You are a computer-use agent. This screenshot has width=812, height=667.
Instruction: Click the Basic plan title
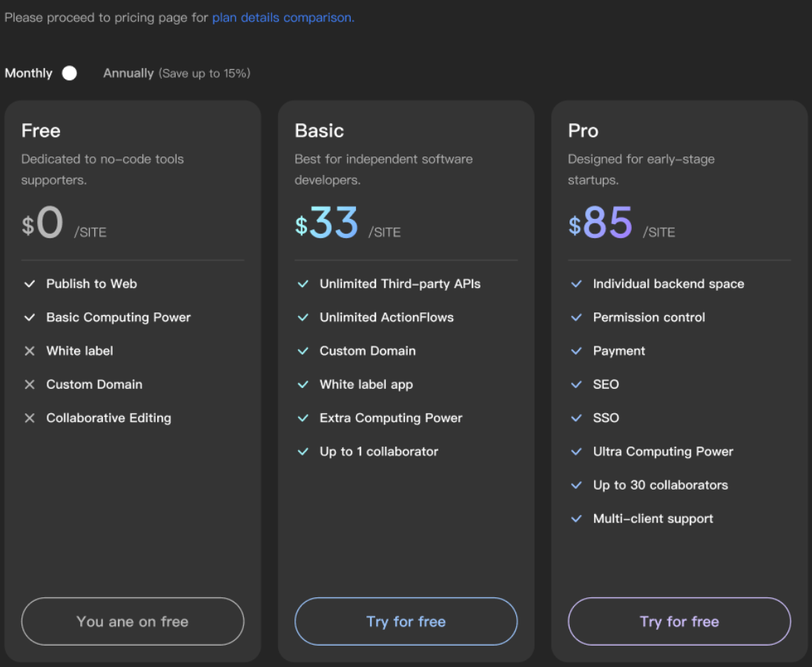tap(319, 131)
